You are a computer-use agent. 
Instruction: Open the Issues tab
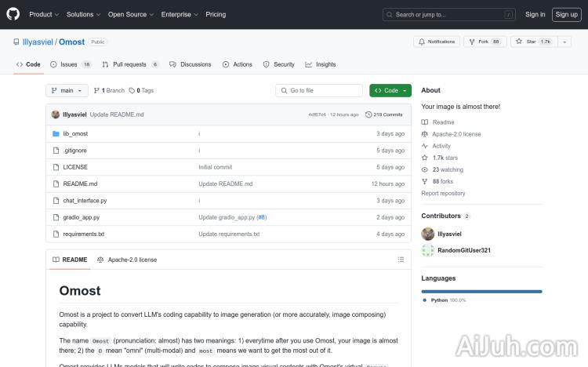[x=70, y=64]
